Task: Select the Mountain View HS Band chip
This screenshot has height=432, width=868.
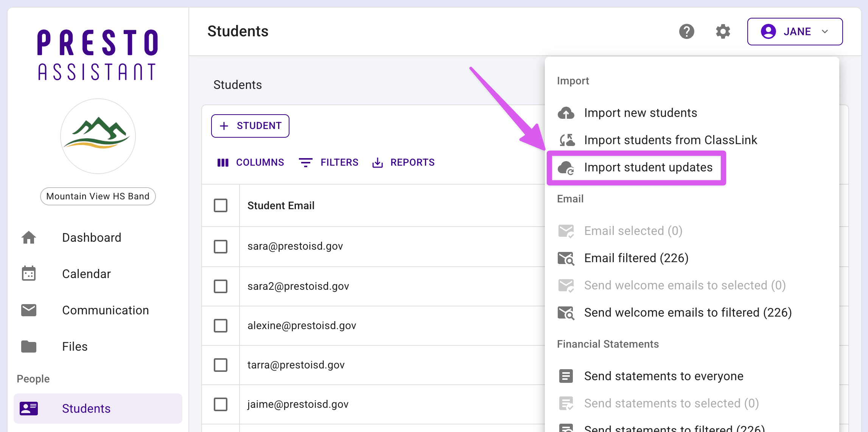Action: point(98,196)
